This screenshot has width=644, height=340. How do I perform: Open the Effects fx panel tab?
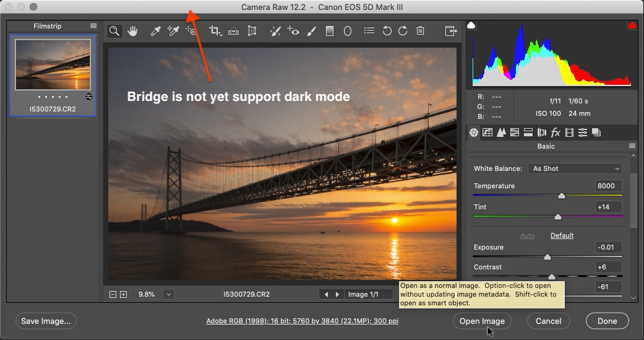point(556,133)
